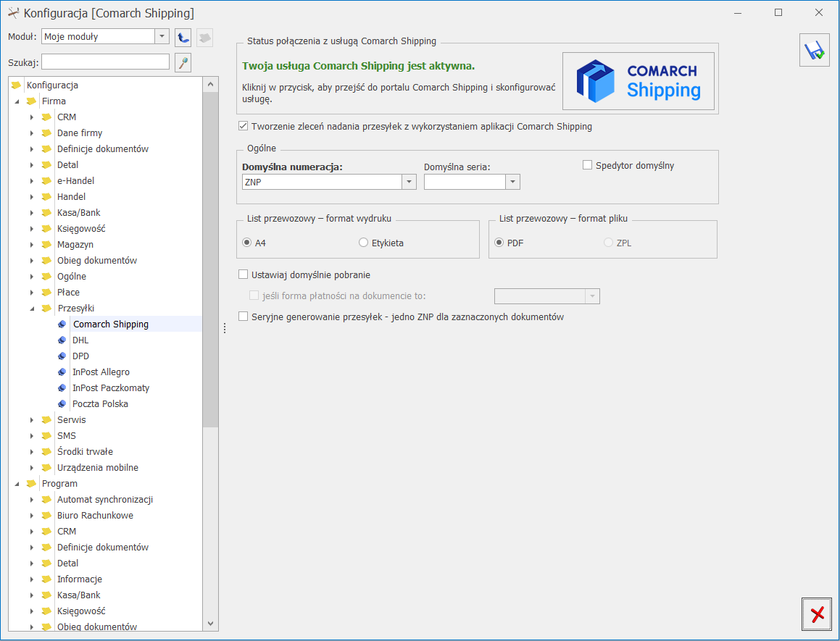
Task: Expand the Kasa/Bank node under Firma
Action: tap(32, 213)
